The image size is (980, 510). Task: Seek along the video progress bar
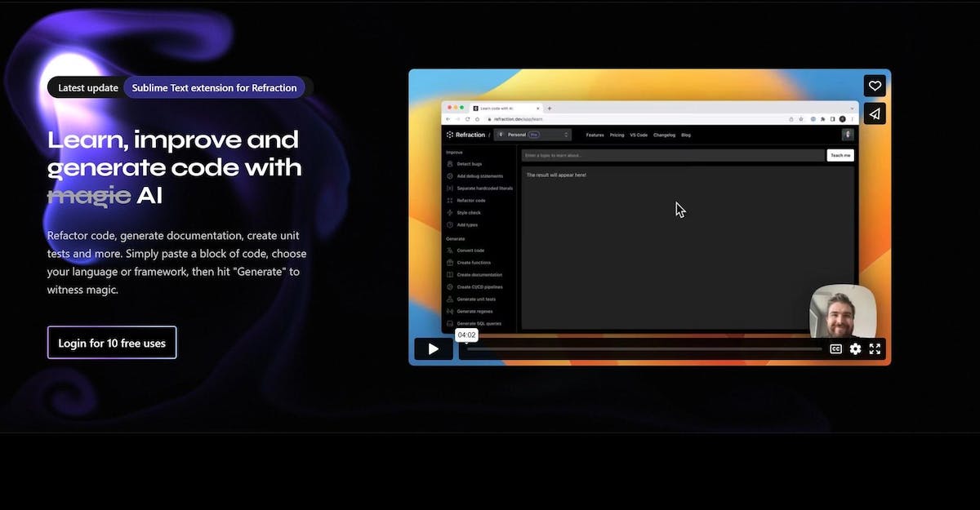644,349
